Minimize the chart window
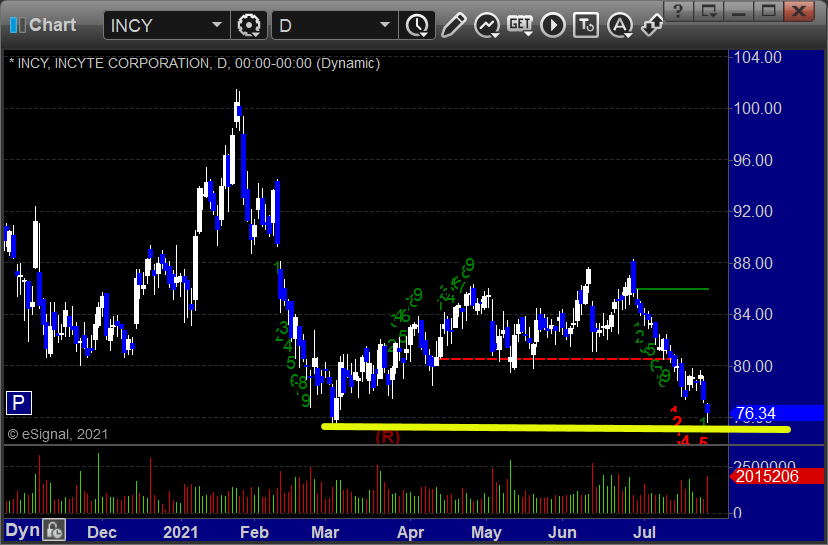Viewport: 828px width, 545px height. click(738, 11)
